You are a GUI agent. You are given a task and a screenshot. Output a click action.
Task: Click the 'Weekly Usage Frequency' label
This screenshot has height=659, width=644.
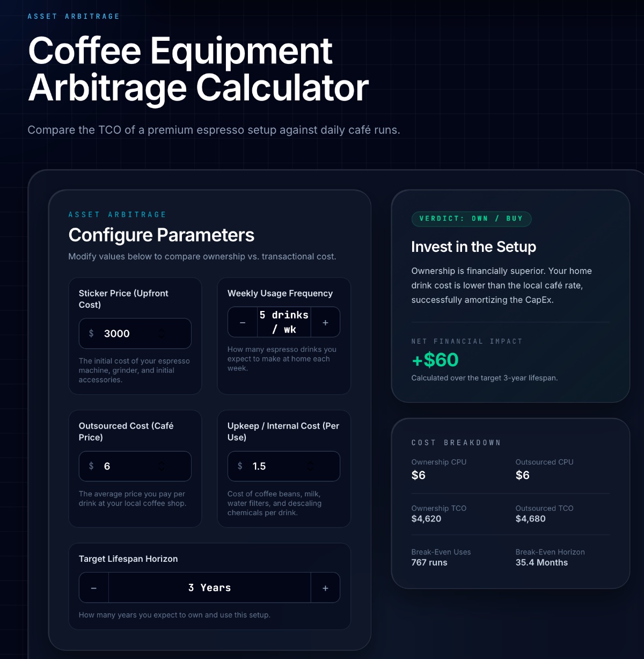pos(280,293)
